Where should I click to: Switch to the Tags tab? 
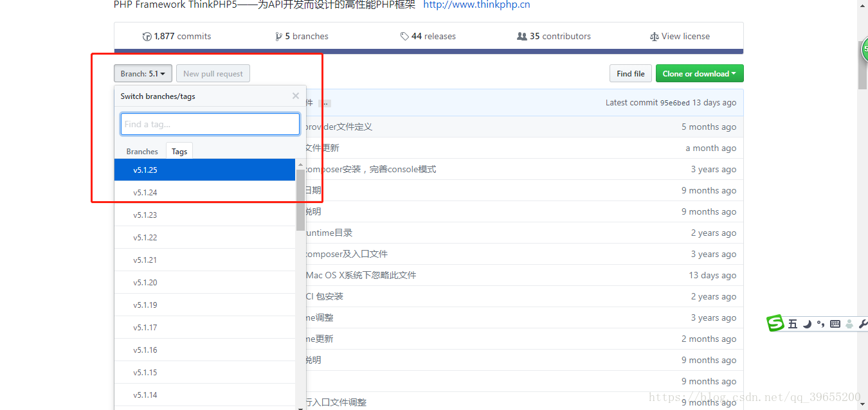(179, 152)
